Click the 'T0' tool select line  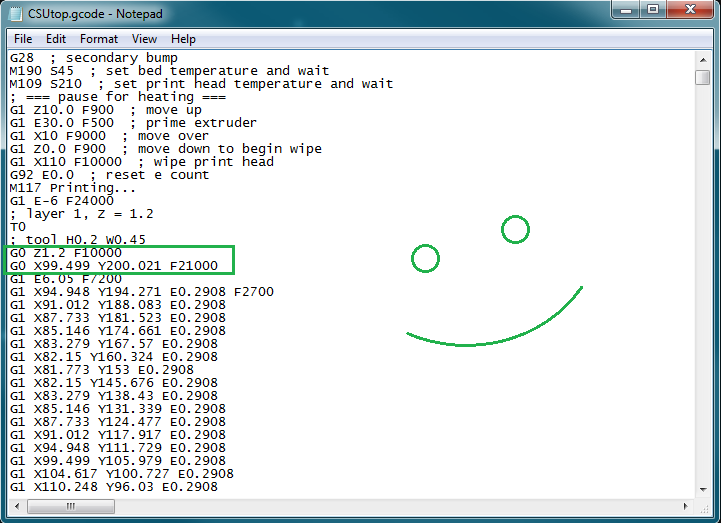[18, 227]
